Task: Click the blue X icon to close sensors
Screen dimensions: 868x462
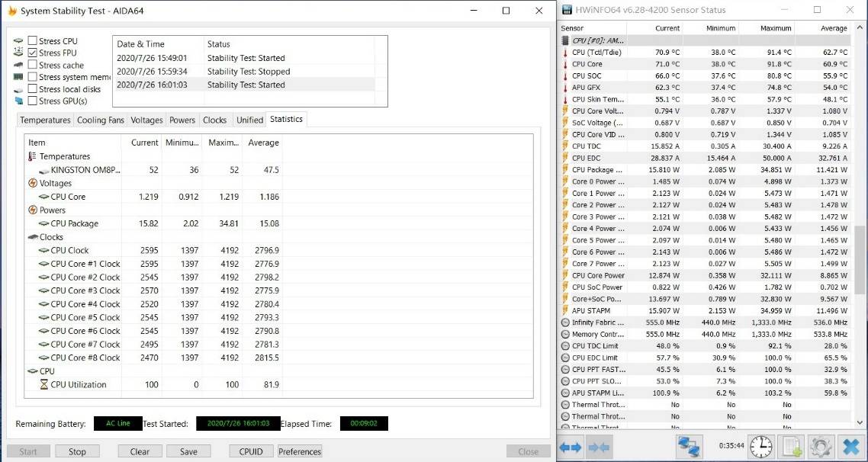Action: click(850, 447)
